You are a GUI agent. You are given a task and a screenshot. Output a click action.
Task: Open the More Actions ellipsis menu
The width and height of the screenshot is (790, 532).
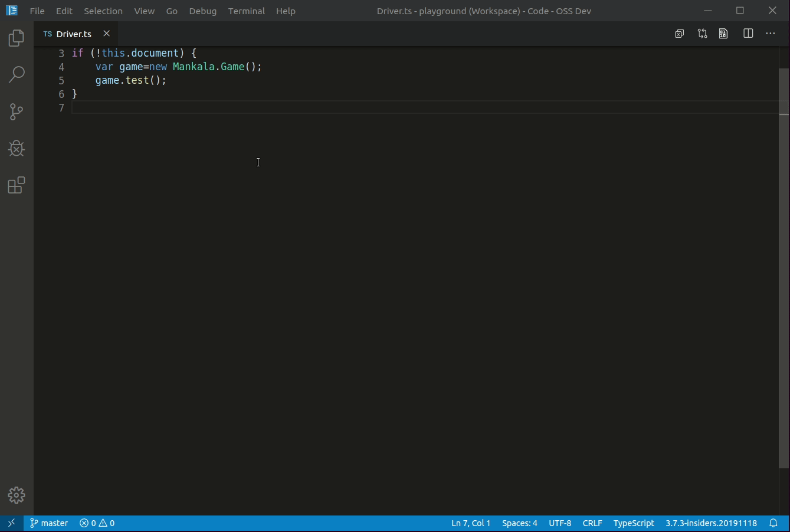click(771, 34)
